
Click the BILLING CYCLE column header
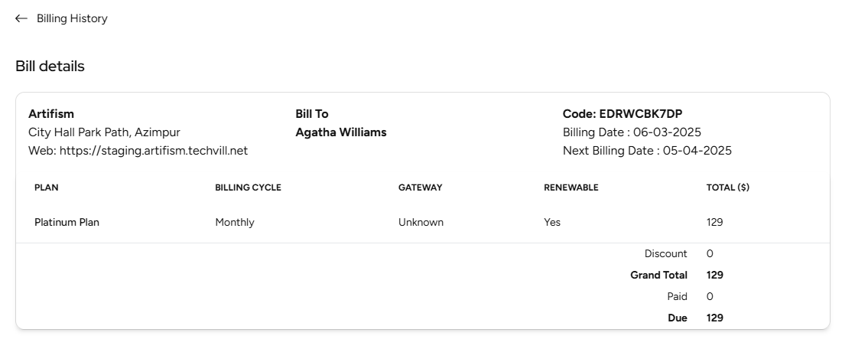248,188
